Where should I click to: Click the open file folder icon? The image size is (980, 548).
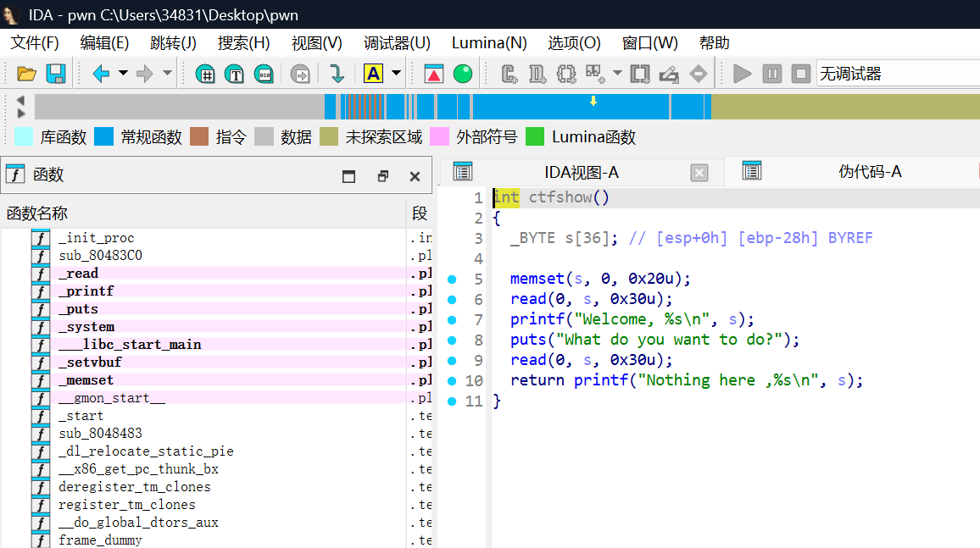(x=26, y=74)
